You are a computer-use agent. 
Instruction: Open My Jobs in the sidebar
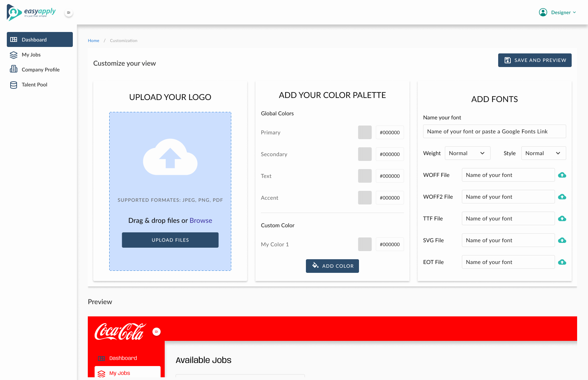(31, 55)
